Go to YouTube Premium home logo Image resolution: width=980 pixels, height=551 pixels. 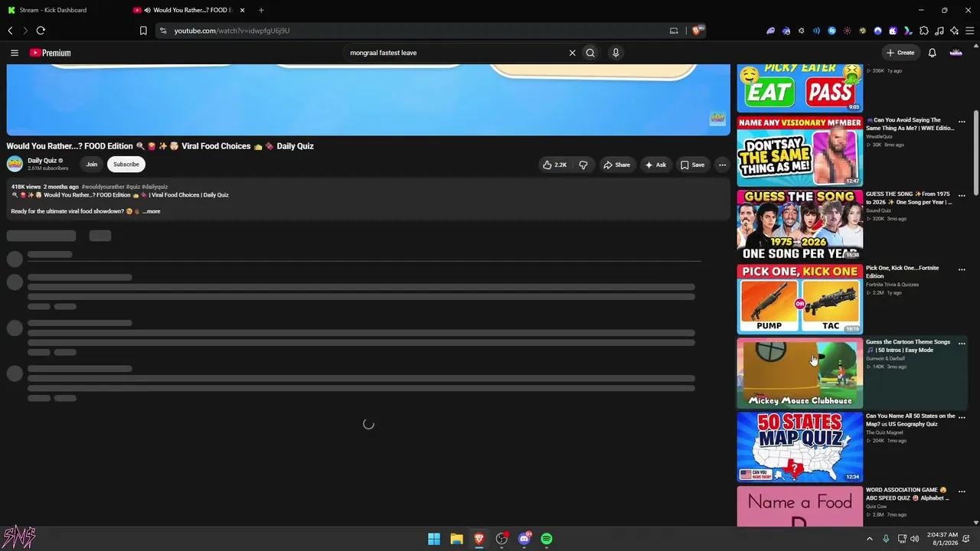pos(51,53)
